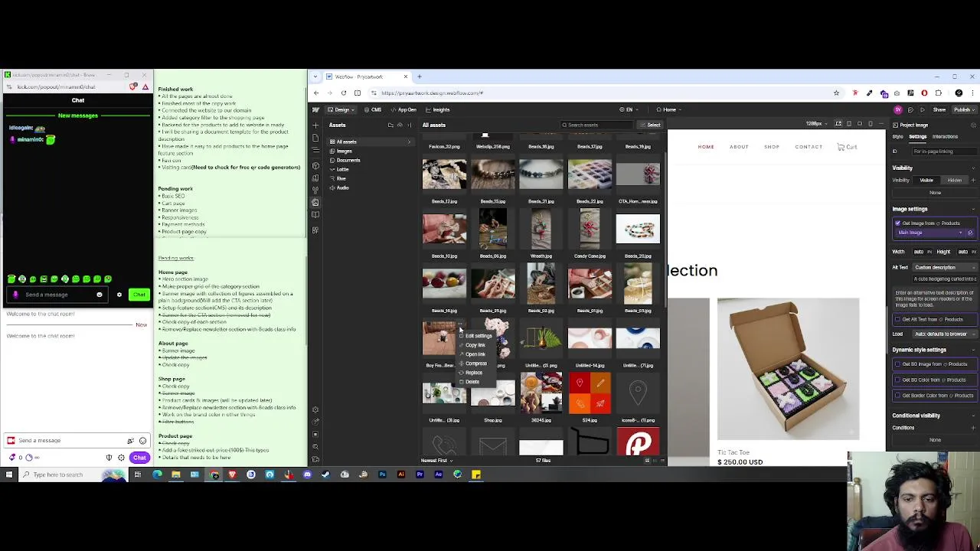Open the Pages panel icon
Screen dimensions: 980x551
[315, 138]
